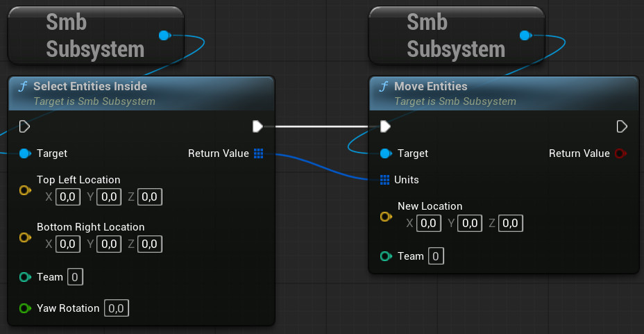Screen dimensions: 644x334
Task: Click the Return Value array pin on Select Entities Inside
Action: click(x=259, y=153)
